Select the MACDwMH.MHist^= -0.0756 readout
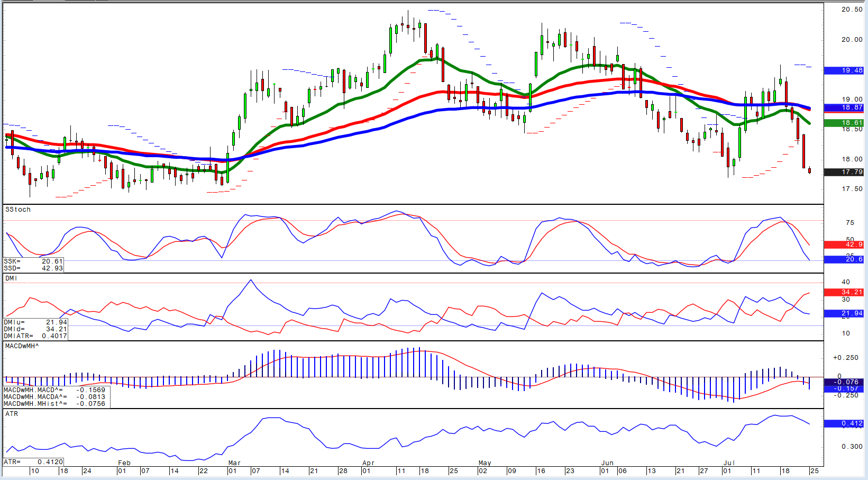This screenshot has height=480, width=868. [54, 404]
